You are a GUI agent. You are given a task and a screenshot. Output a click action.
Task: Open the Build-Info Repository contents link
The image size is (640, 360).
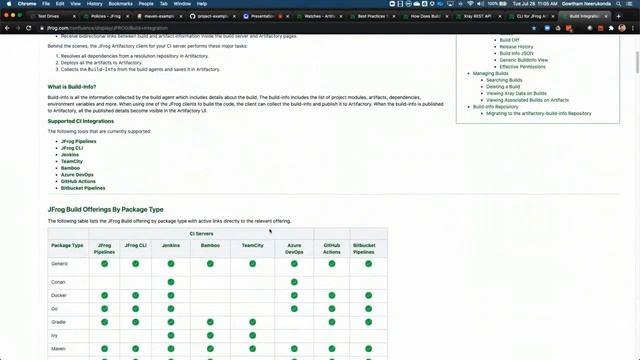(x=496, y=107)
